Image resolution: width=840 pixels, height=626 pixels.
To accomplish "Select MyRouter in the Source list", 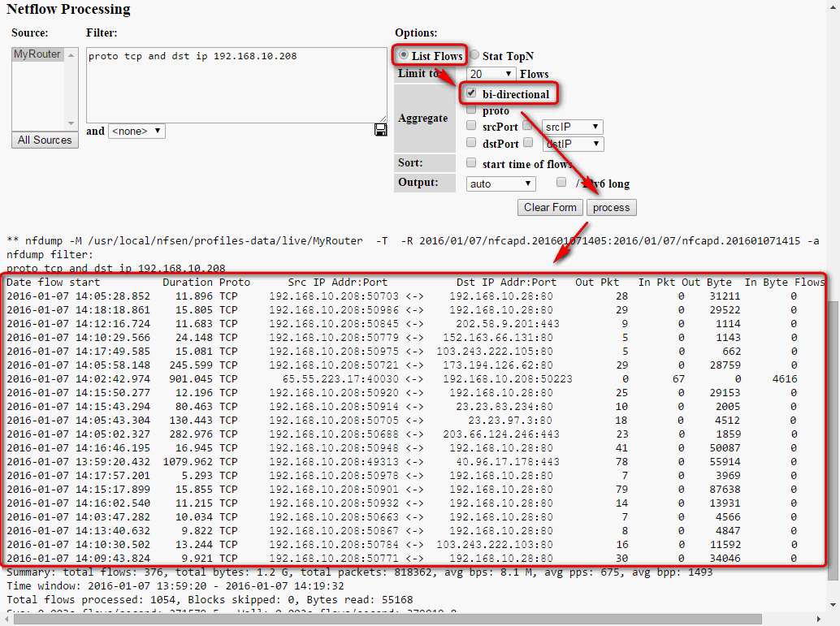I will pyautogui.click(x=37, y=54).
